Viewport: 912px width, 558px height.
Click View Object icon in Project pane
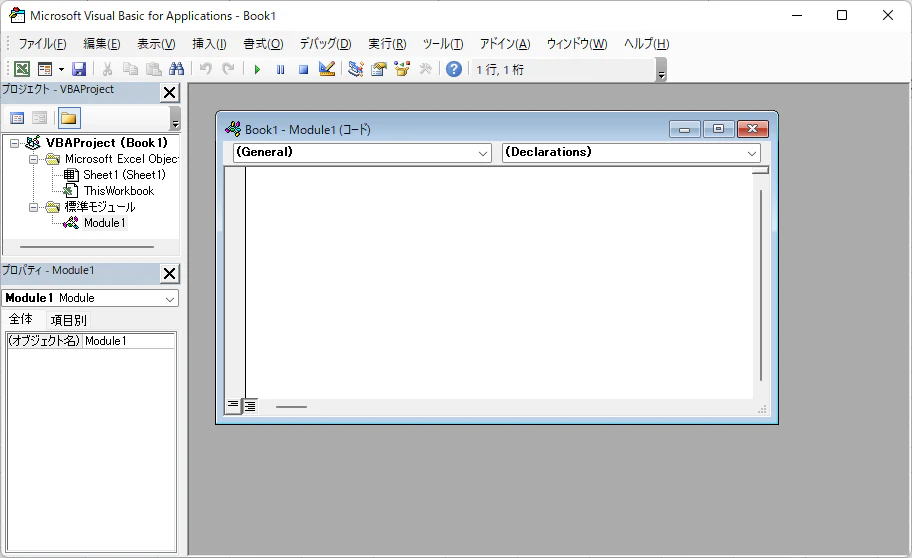[40, 119]
